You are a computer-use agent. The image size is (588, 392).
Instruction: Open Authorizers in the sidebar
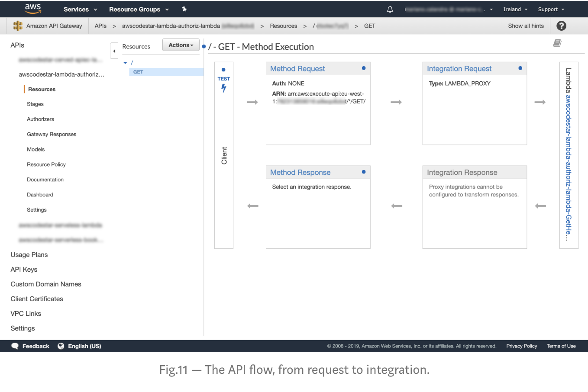[40, 119]
